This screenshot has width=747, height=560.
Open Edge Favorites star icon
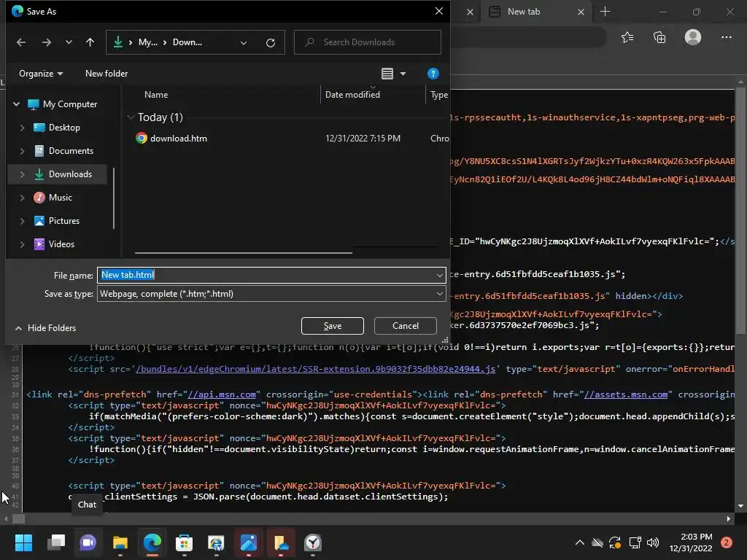627,37
